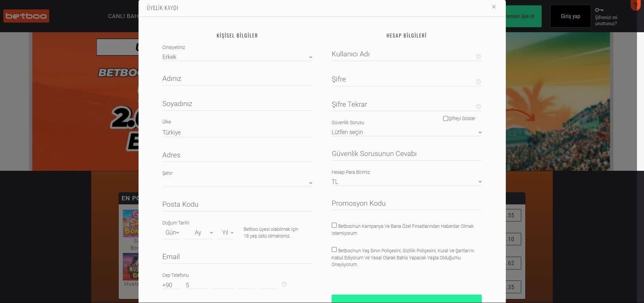Image resolution: width=644 pixels, height=303 pixels.
Task: Click the Şifre field help icon
Action: pyautogui.click(x=478, y=82)
